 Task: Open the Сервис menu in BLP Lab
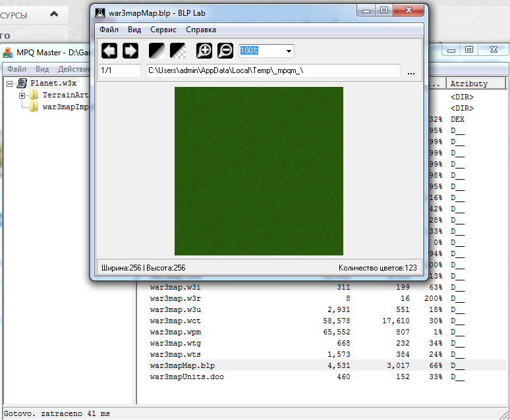(x=163, y=30)
